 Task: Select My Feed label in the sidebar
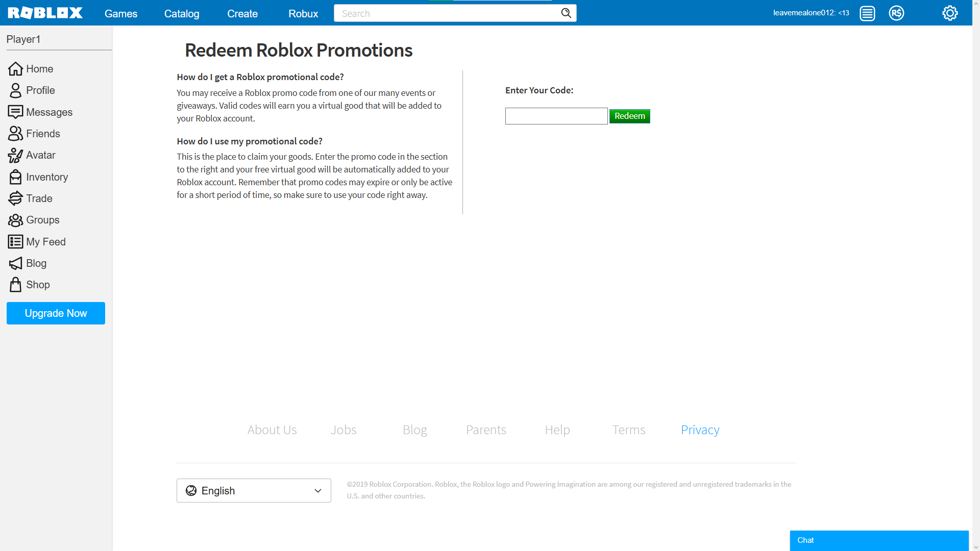[x=46, y=242]
